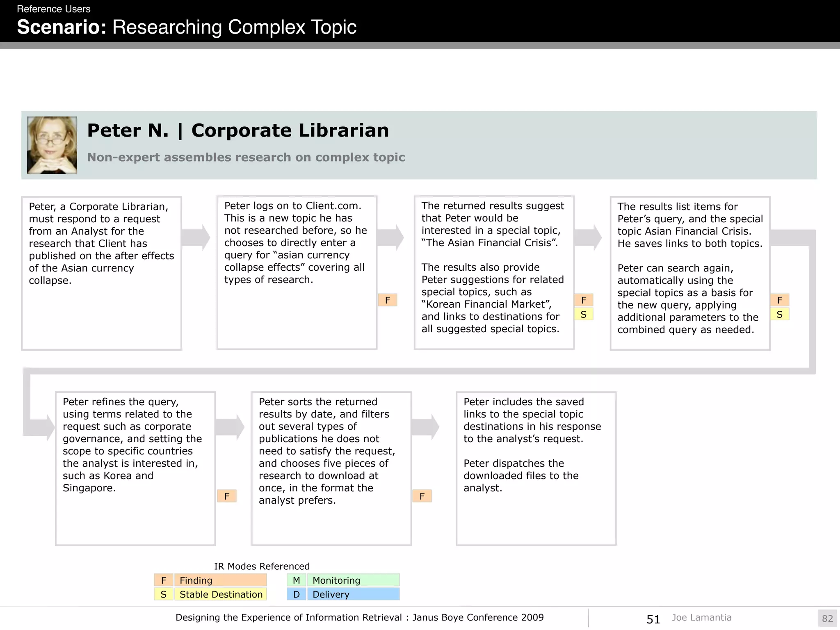Click the author name Joe Lamantia

(x=701, y=617)
